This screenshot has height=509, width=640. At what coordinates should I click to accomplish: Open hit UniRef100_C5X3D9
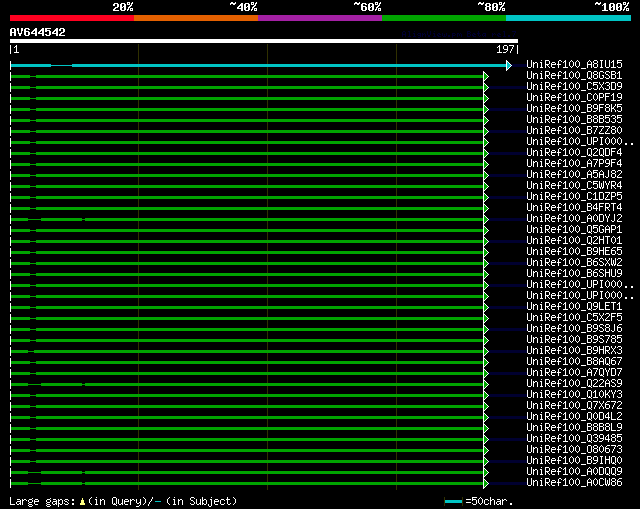click(x=574, y=86)
